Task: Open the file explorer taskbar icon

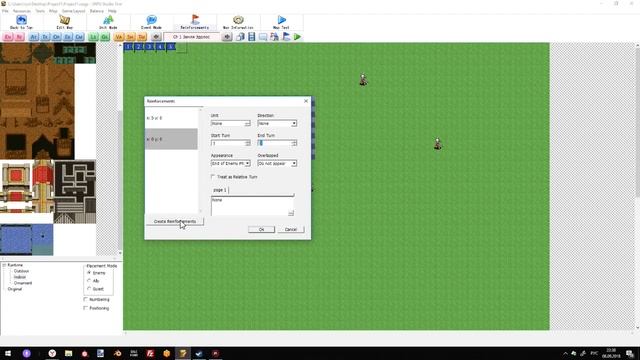Action: [x=69, y=353]
